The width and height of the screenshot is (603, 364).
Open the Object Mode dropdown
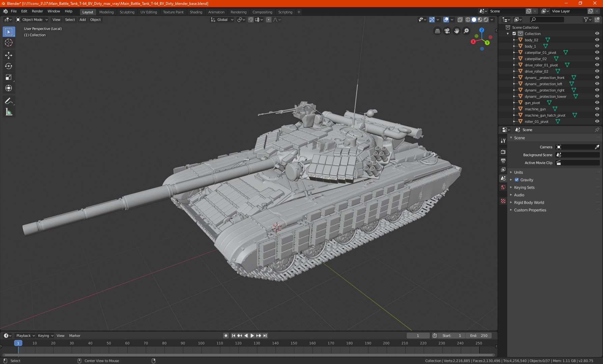(32, 20)
